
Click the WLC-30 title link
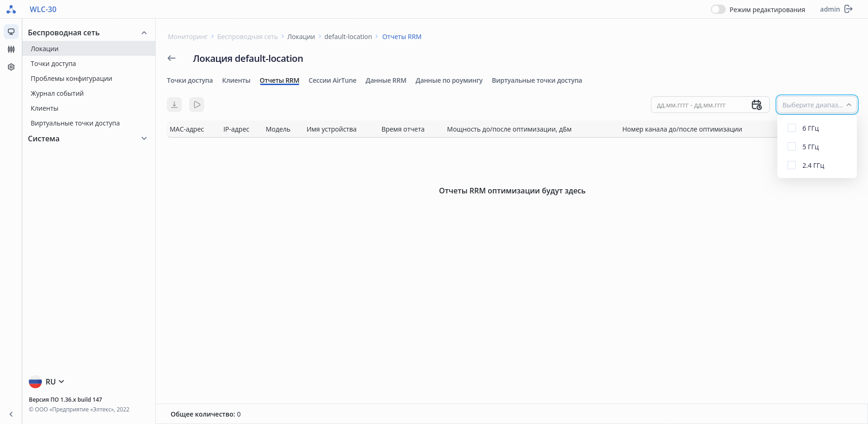pyautogui.click(x=43, y=9)
